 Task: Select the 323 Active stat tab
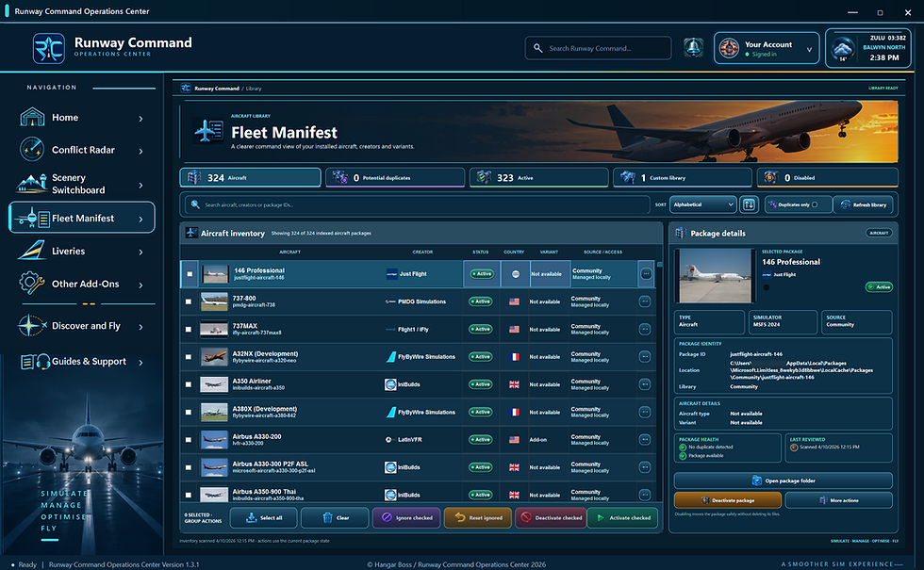pos(538,177)
